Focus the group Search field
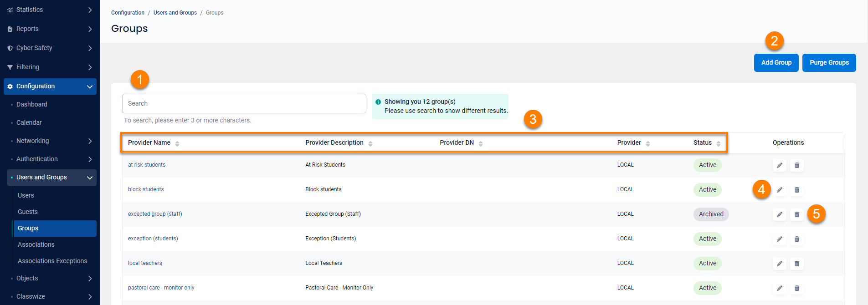The width and height of the screenshot is (868, 305). 244,104
